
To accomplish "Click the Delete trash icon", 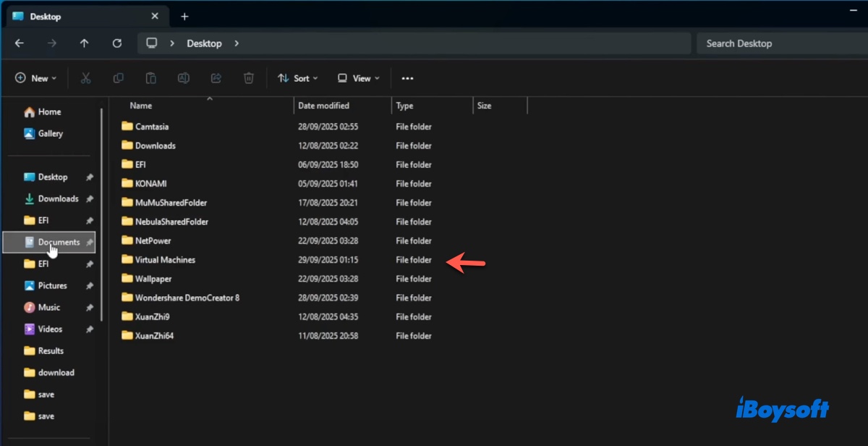I will pyautogui.click(x=249, y=78).
